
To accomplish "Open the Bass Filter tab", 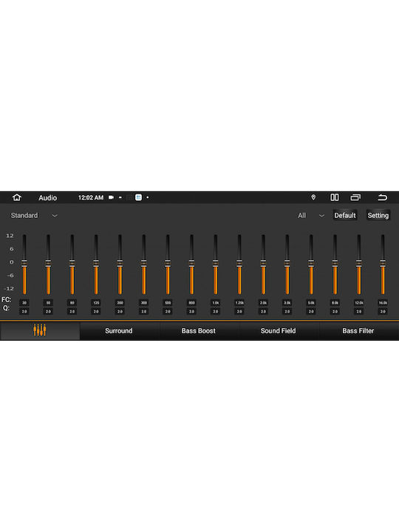I will click(358, 331).
